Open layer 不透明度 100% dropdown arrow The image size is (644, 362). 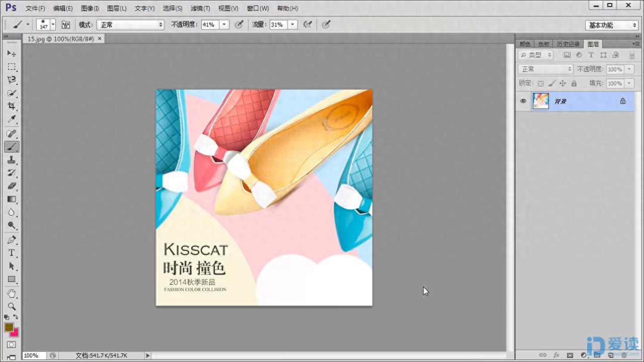click(629, 69)
